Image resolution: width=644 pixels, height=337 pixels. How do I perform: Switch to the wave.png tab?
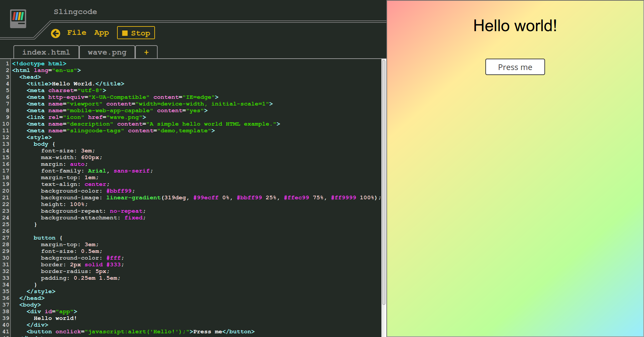pyautogui.click(x=107, y=52)
